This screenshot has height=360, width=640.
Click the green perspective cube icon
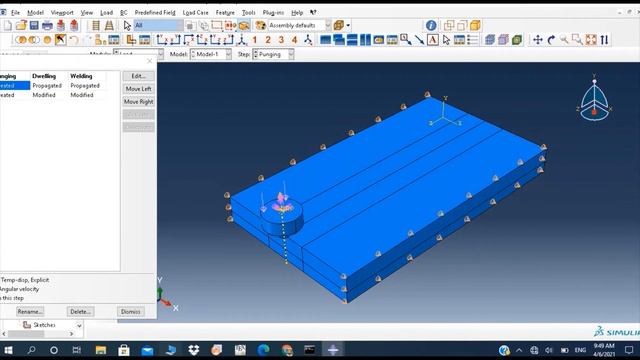517,40
